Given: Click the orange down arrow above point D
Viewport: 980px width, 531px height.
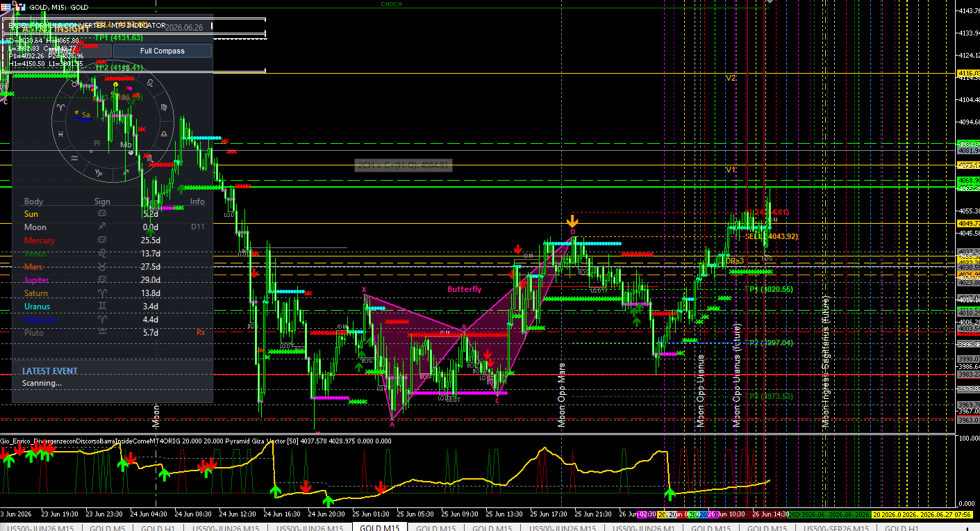Looking at the screenshot, I should (x=572, y=222).
